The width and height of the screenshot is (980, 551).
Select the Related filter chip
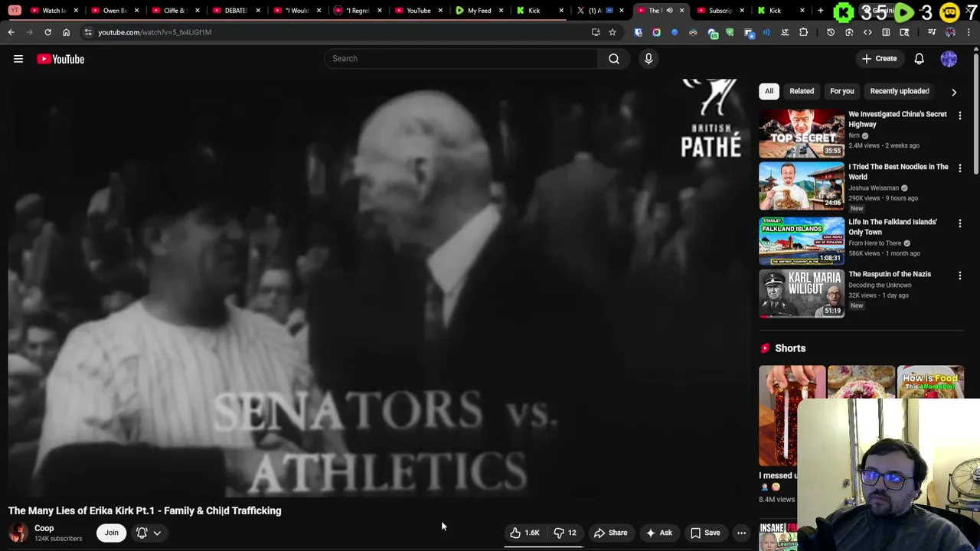point(802,91)
